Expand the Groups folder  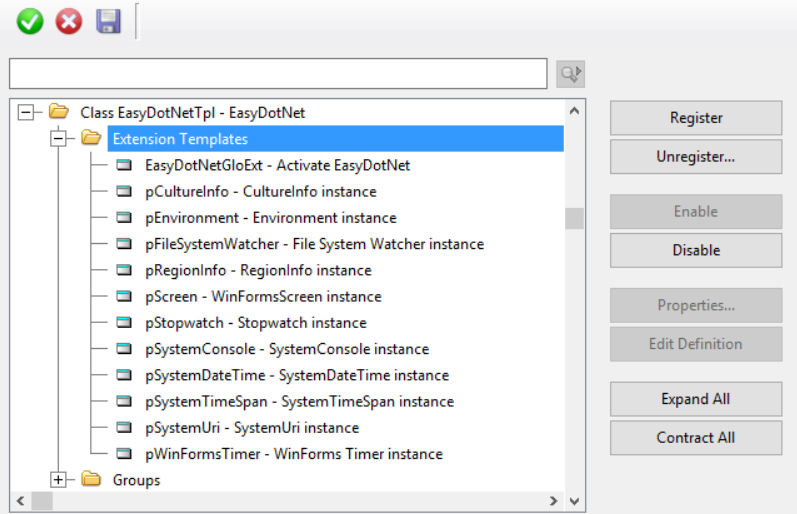[x=58, y=479]
